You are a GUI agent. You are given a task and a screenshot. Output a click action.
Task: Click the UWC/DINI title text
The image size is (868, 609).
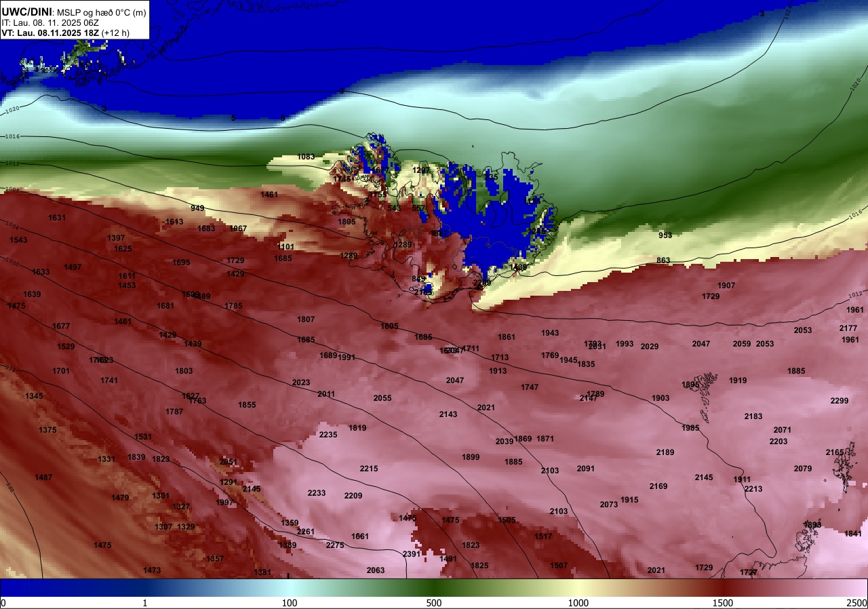pos(25,11)
